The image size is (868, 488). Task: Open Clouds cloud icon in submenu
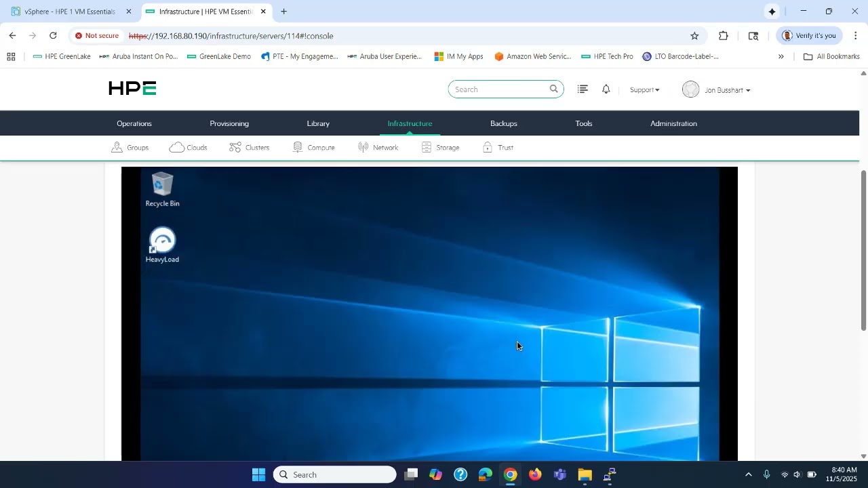177,147
